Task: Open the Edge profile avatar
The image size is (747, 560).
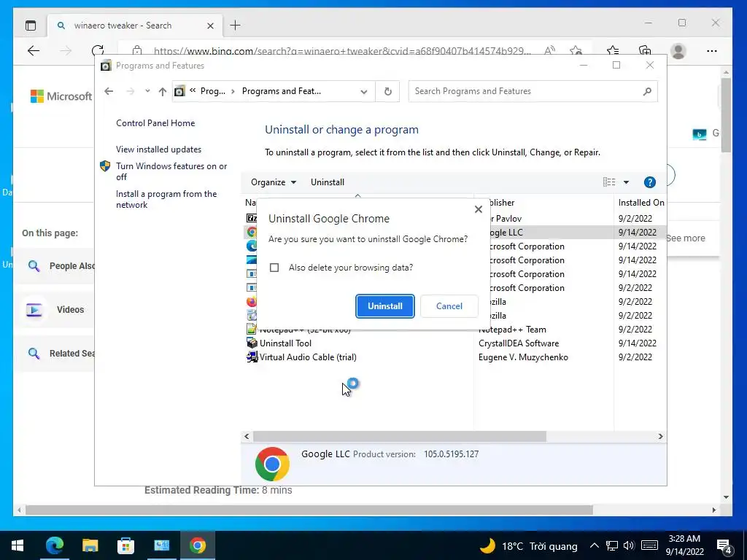Action: (678, 51)
